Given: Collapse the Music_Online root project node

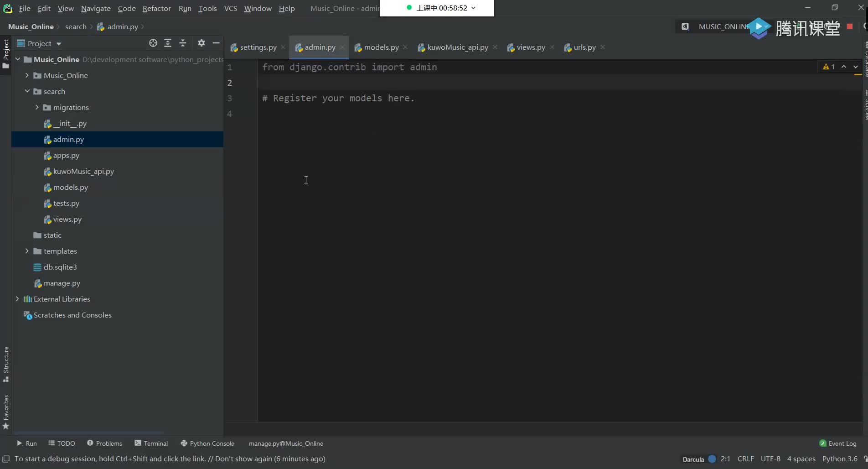Looking at the screenshot, I should 17,59.
